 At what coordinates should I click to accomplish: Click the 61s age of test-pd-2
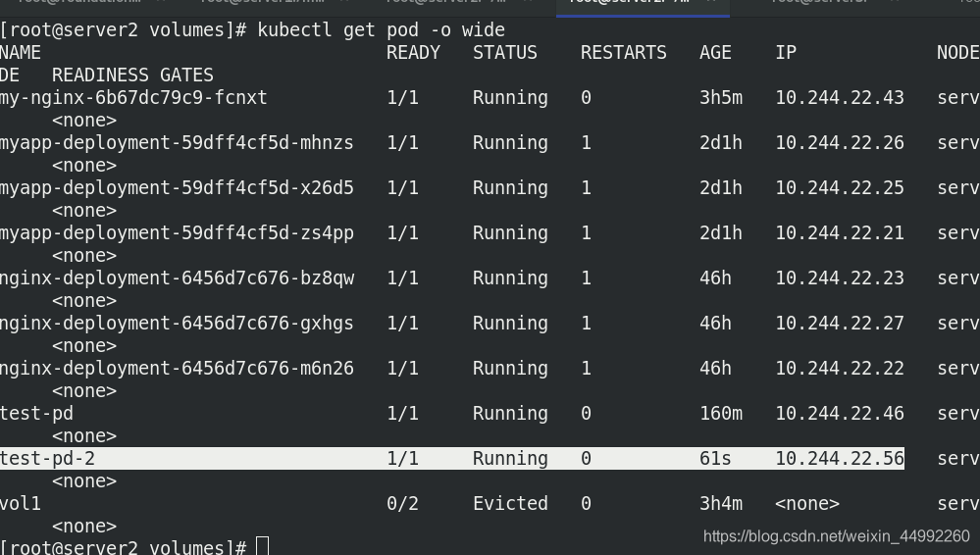click(x=715, y=458)
